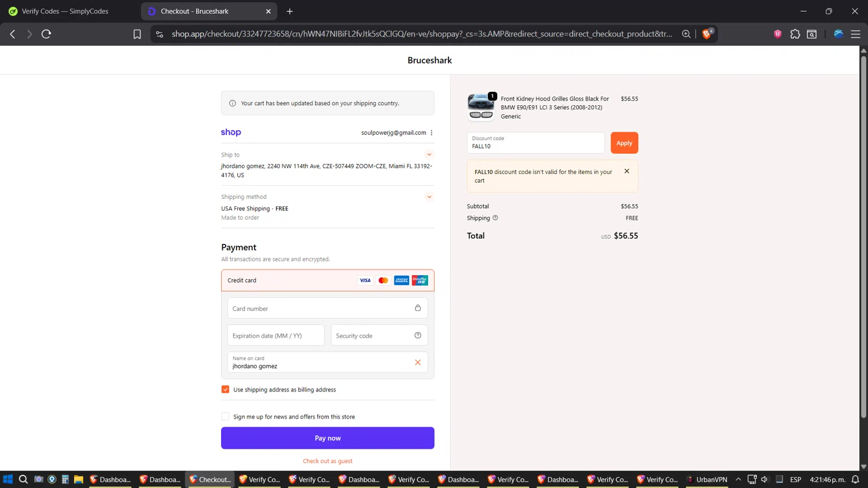Click the Mastercard logo

pyautogui.click(x=383, y=280)
